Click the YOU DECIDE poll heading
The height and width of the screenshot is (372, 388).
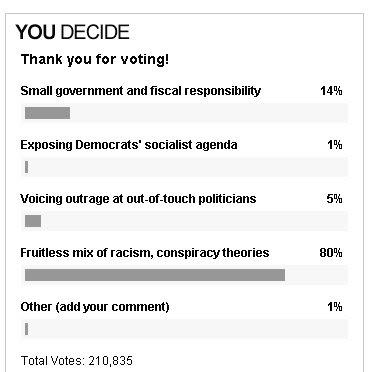[72, 32]
